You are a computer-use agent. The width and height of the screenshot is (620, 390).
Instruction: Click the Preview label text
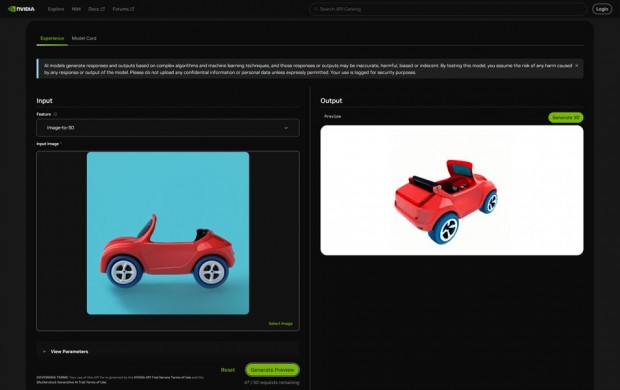[332, 116]
